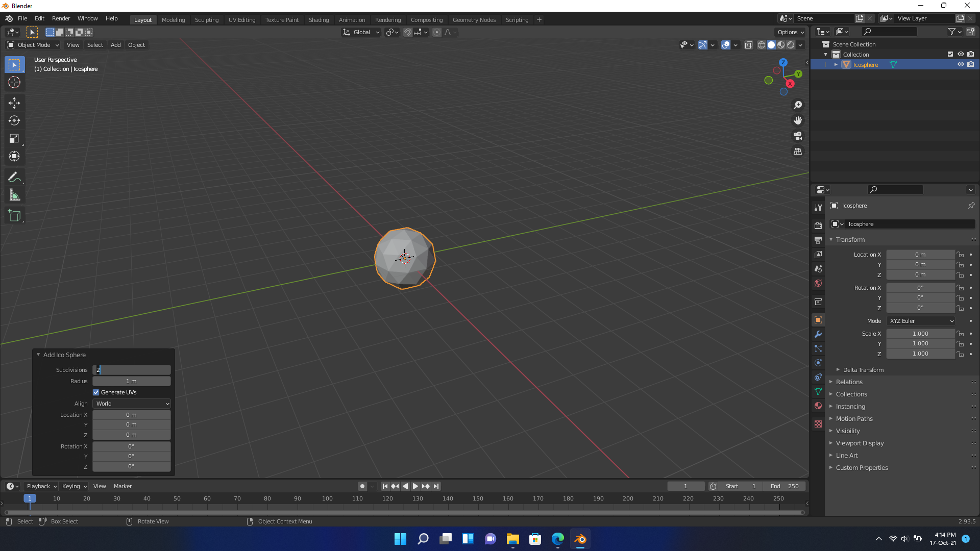The height and width of the screenshot is (551, 980).
Task: Toggle auto keying record button
Action: click(362, 486)
